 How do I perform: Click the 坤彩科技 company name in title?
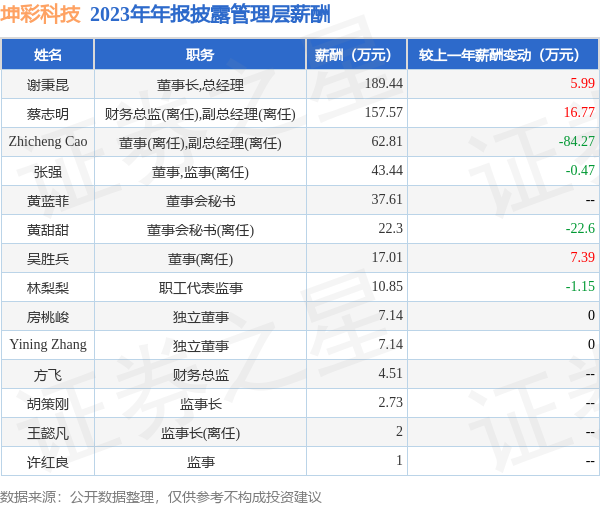pyautogui.click(x=40, y=15)
